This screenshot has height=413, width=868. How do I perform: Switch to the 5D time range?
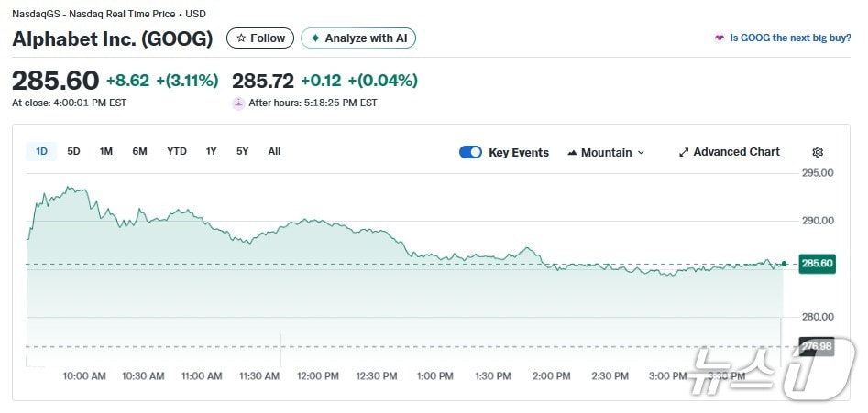pos(73,151)
